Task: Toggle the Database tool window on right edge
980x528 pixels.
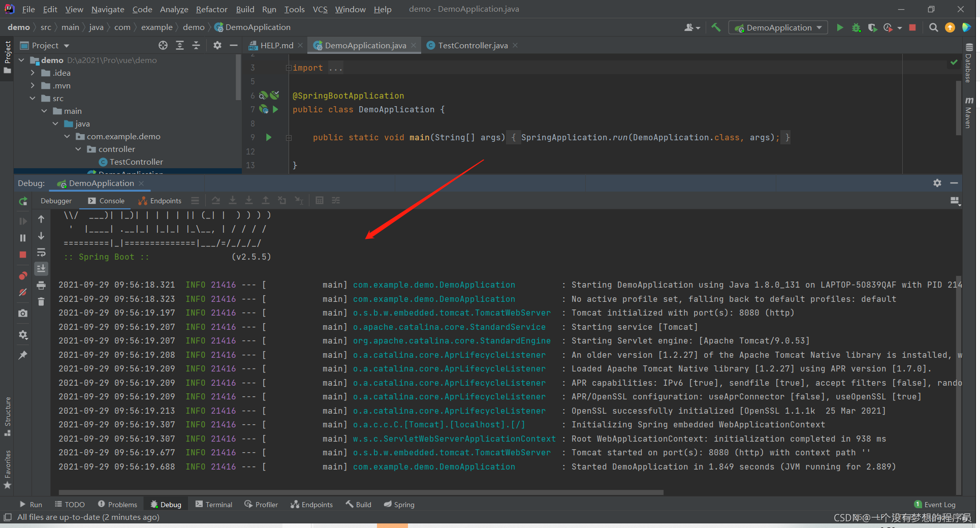Action: [x=969, y=63]
